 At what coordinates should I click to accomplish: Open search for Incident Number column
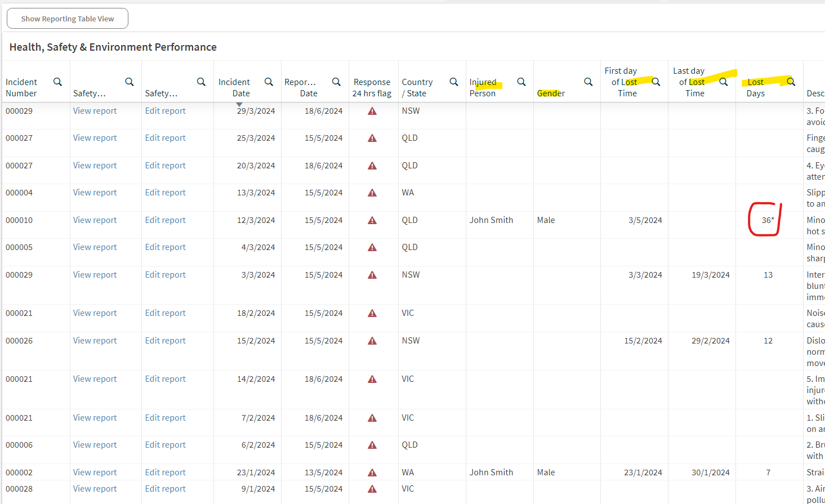pos(57,82)
